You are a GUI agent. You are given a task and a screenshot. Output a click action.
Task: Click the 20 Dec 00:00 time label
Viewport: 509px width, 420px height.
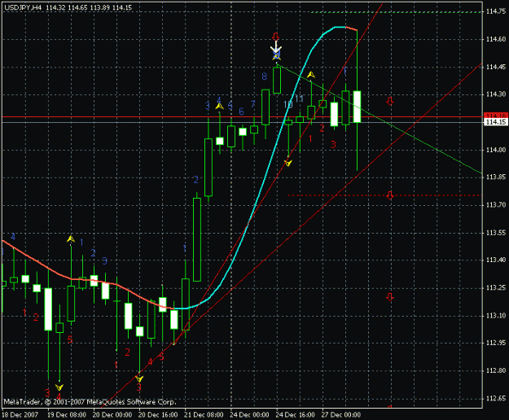point(112,415)
